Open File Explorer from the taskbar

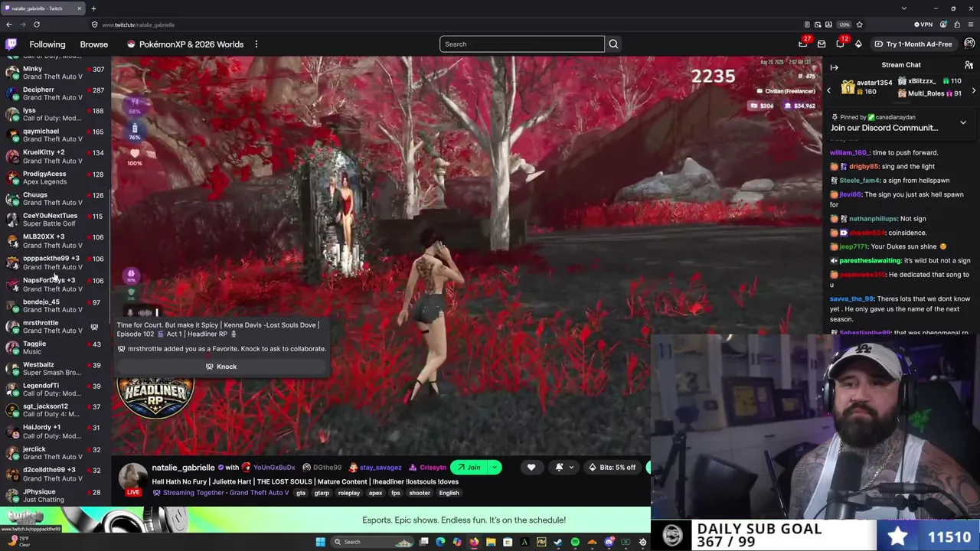click(491, 542)
